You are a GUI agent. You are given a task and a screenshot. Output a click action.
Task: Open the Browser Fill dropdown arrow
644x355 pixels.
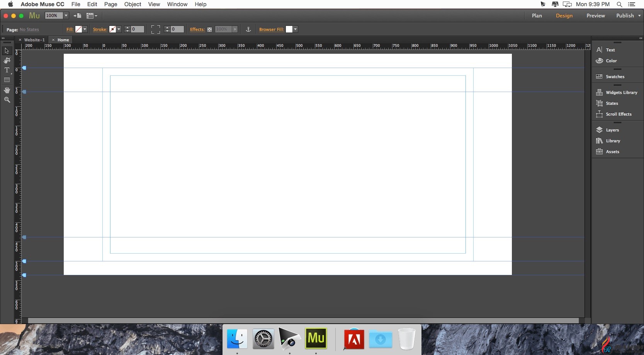point(295,29)
